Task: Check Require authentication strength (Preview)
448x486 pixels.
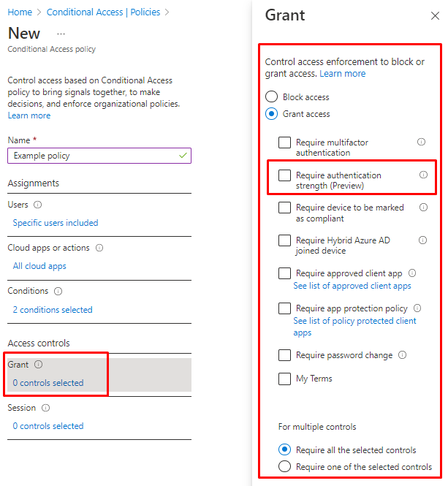Action: 284,175
